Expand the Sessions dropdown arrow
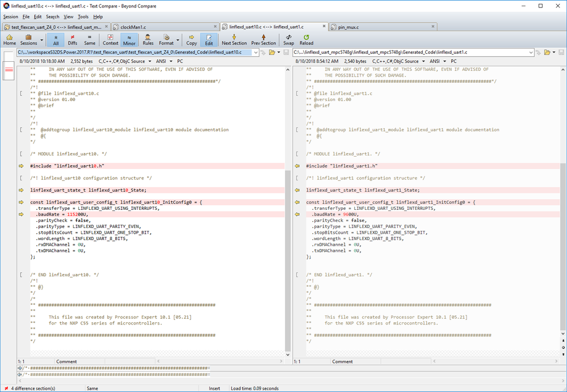The image size is (567, 392). tap(41, 40)
